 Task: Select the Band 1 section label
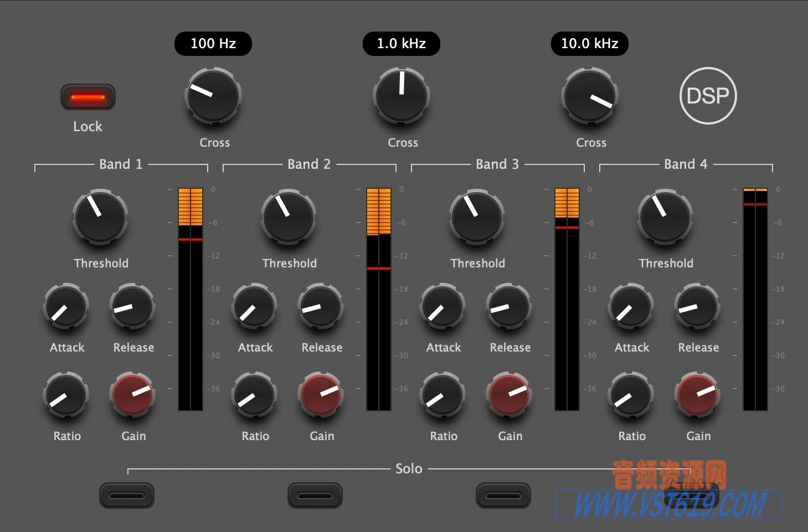pos(120,164)
